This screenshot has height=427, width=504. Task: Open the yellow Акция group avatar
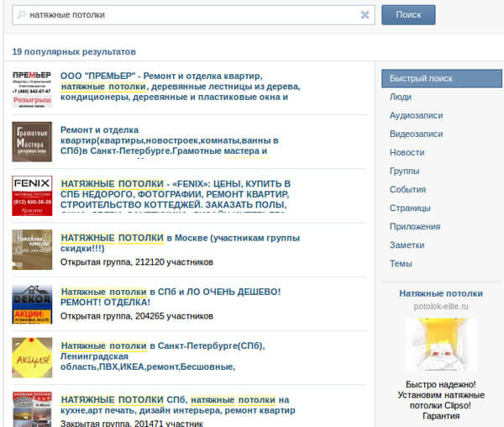(x=32, y=357)
